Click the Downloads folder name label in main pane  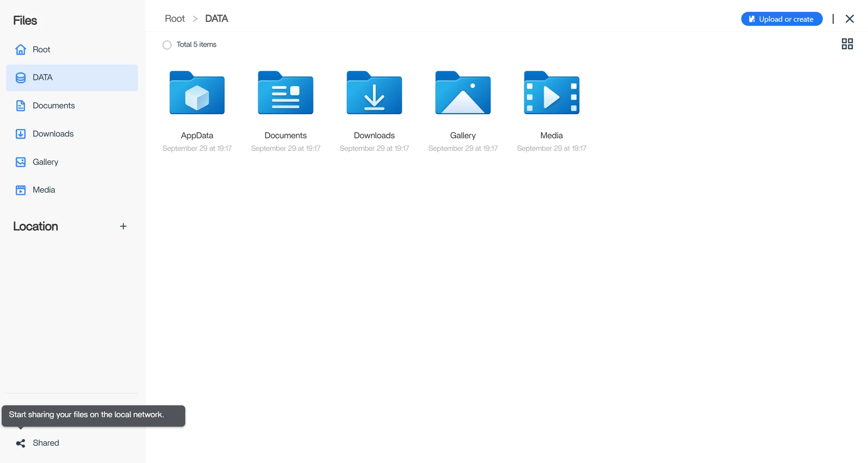tap(374, 136)
